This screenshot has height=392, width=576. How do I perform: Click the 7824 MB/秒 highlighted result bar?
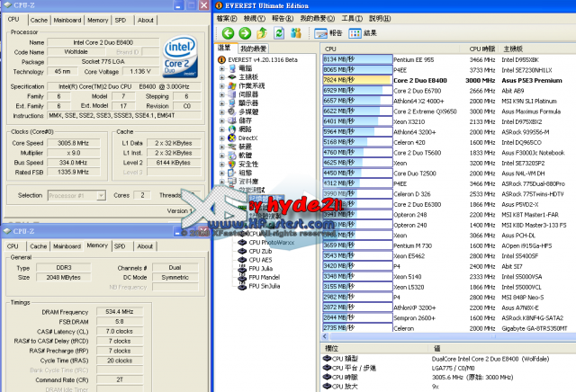(357, 80)
